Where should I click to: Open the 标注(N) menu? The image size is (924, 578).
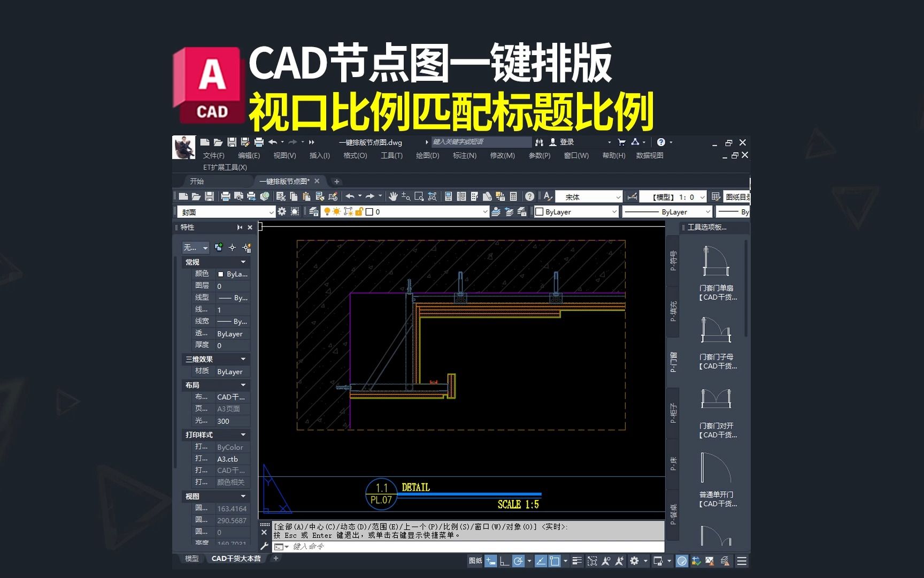pyautogui.click(x=464, y=155)
